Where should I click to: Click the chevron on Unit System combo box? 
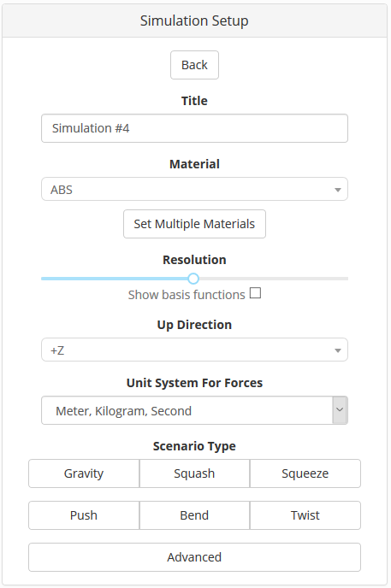click(340, 410)
